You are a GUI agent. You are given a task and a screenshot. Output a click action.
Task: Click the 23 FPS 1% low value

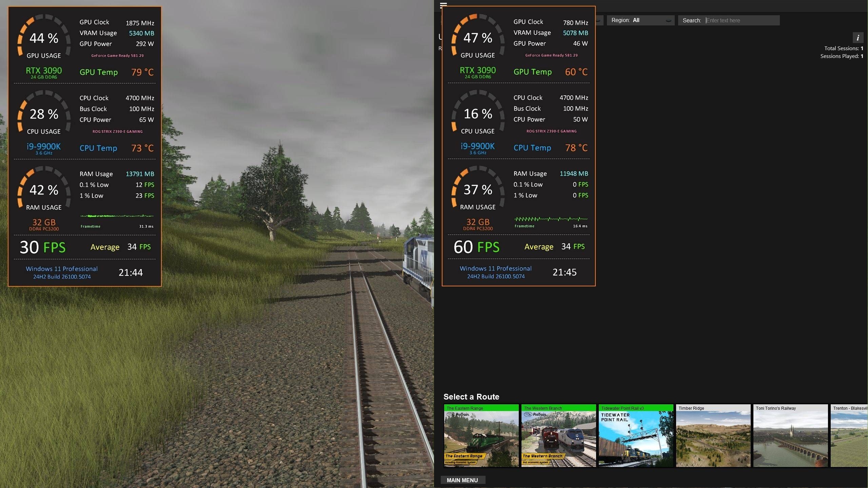(x=145, y=196)
